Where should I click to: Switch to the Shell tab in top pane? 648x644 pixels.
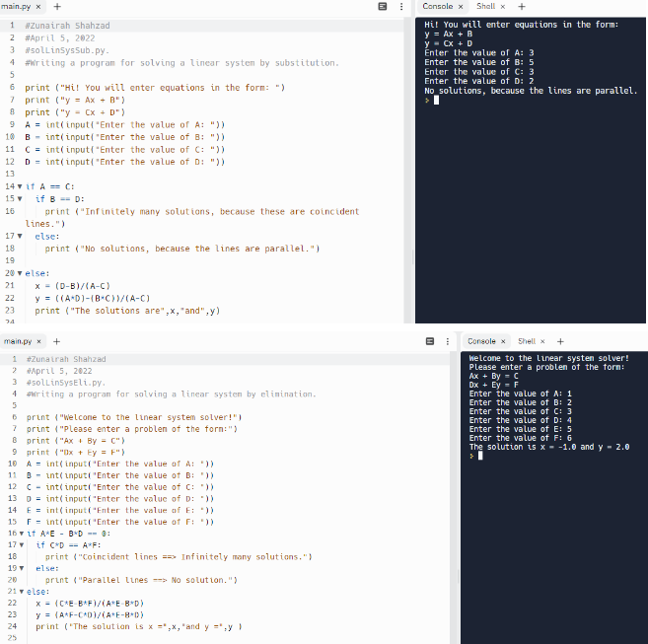pos(485,6)
